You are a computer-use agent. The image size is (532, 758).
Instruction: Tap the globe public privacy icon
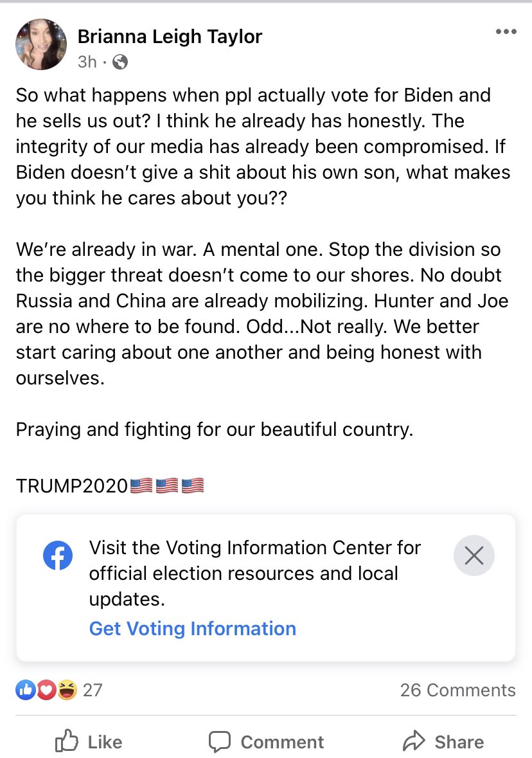tap(120, 62)
